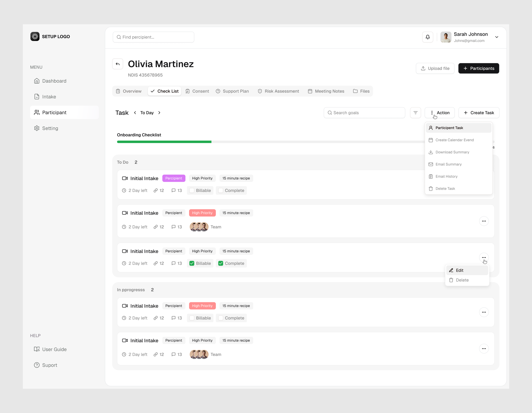532x413 pixels.
Task: Check the Billable checkbox on the first To Do task
Action: (x=192, y=190)
